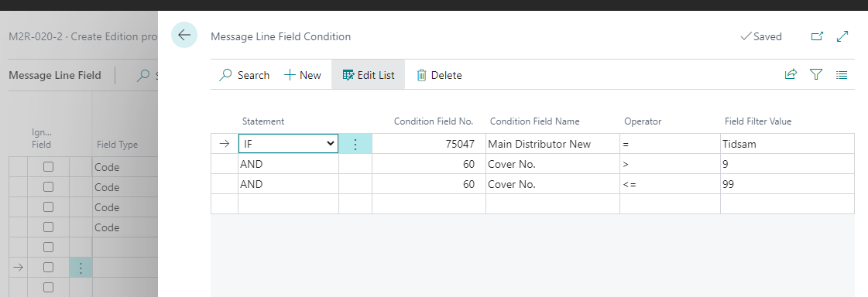Screen dimensions: 868x297
Task: Expand the page with diagonal arrows icon
Action: point(842,36)
